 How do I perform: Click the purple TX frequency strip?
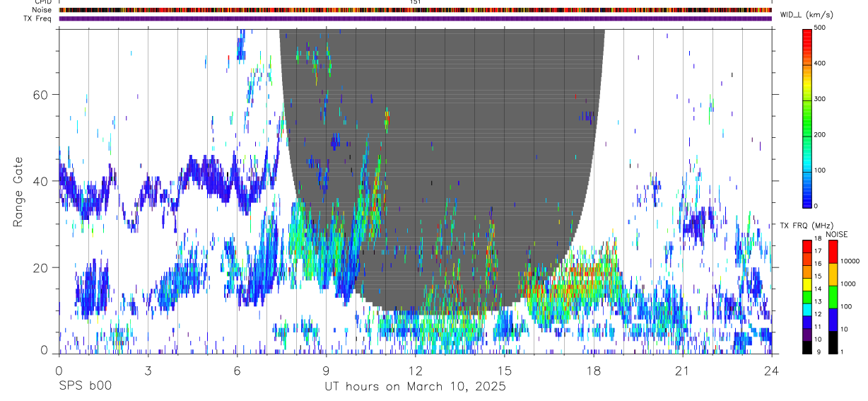(416, 18)
